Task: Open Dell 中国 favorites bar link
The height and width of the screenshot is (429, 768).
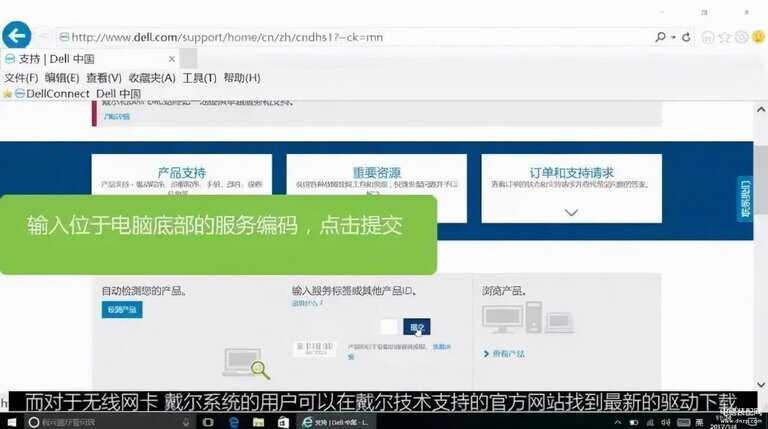Action: [x=118, y=94]
